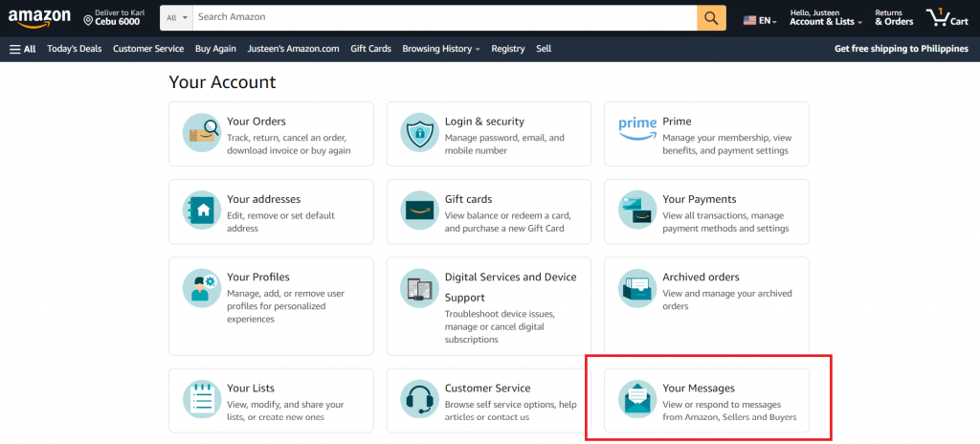Click the Your Messages envelope icon
The image size is (980, 444).
(637, 399)
